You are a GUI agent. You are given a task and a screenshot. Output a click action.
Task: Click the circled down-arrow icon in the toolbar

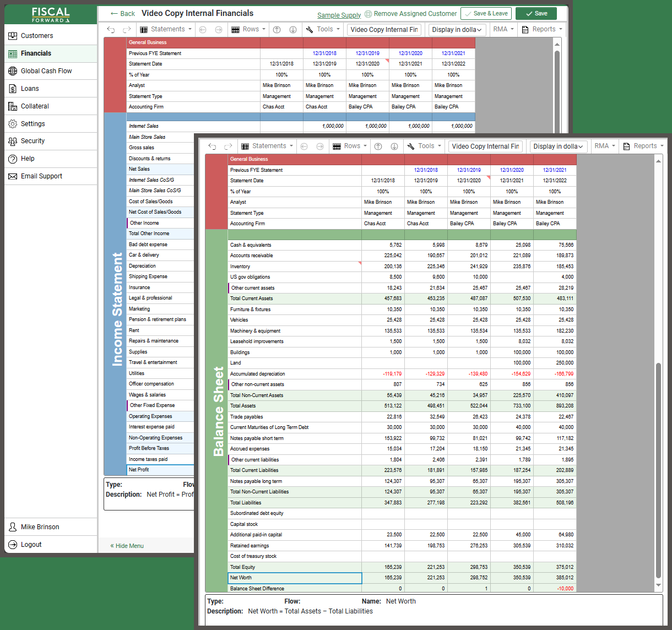[394, 146]
